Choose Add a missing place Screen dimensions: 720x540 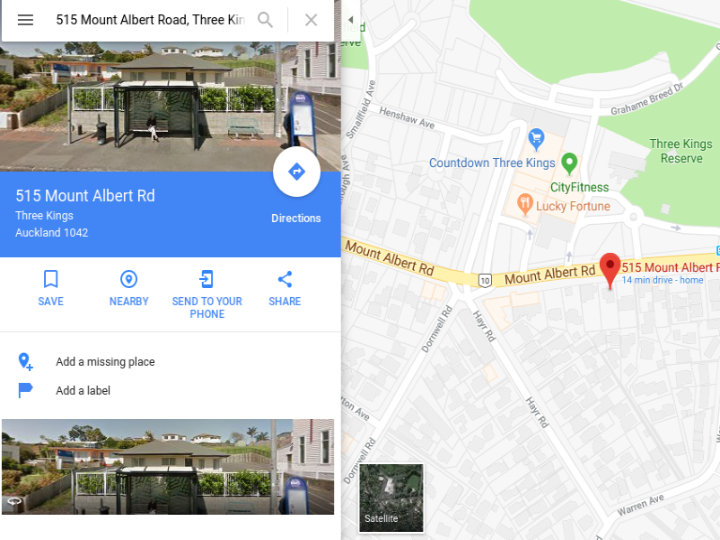[105, 362]
